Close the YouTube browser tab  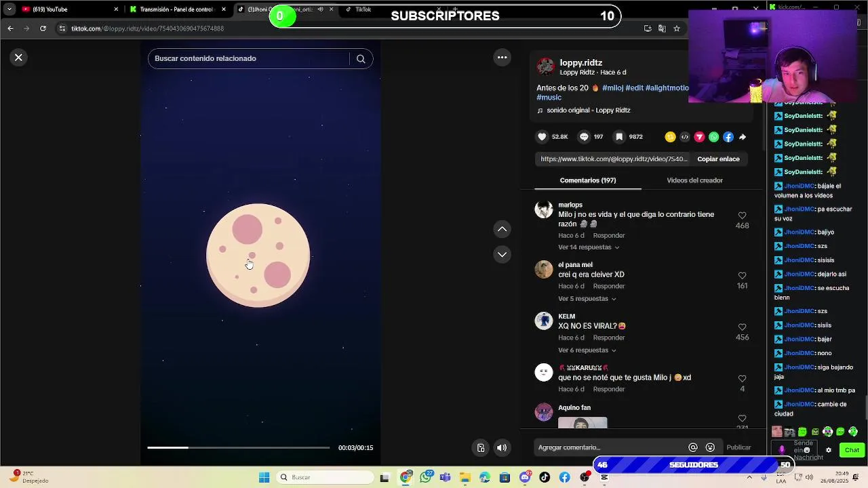116,9
